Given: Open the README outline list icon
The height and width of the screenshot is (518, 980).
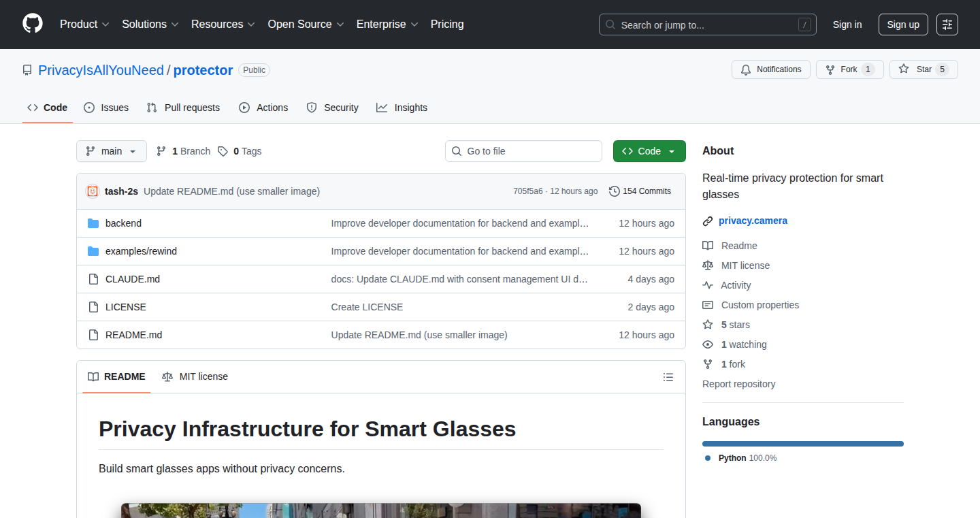Looking at the screenshot, I should [x=668, y=377].
